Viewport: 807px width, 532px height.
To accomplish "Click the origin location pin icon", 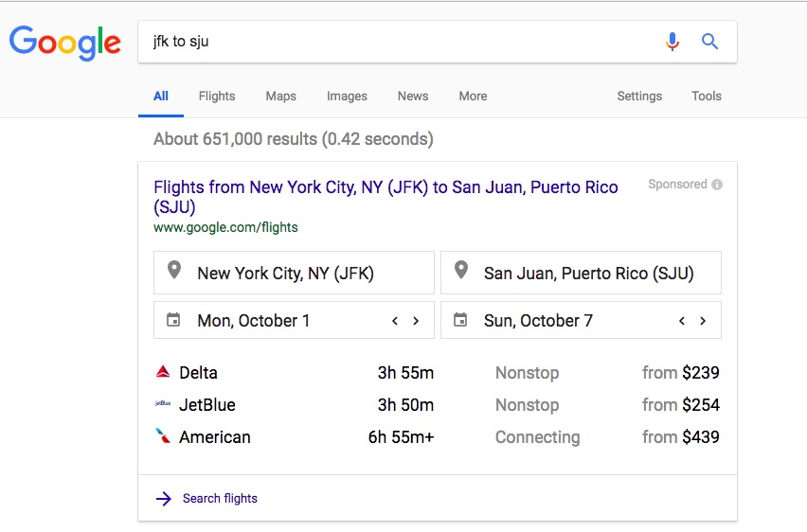I will (174, 272).
